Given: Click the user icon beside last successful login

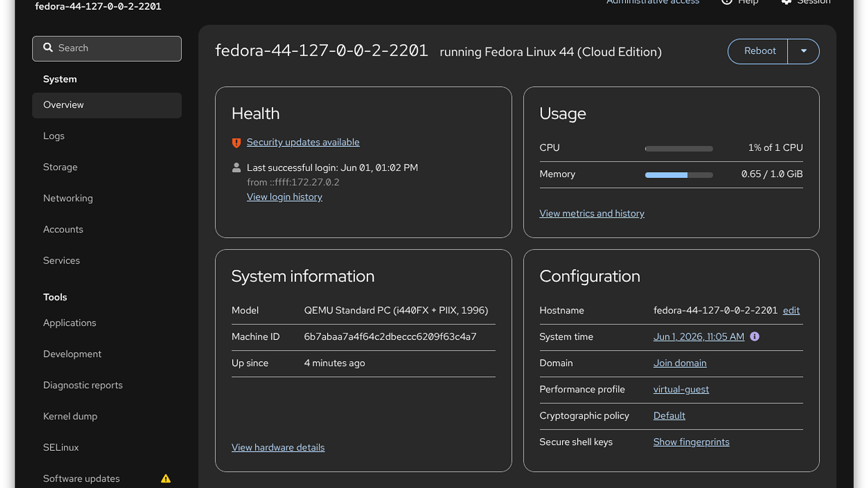Looking at the screenshot, I should tap(237, 168).
